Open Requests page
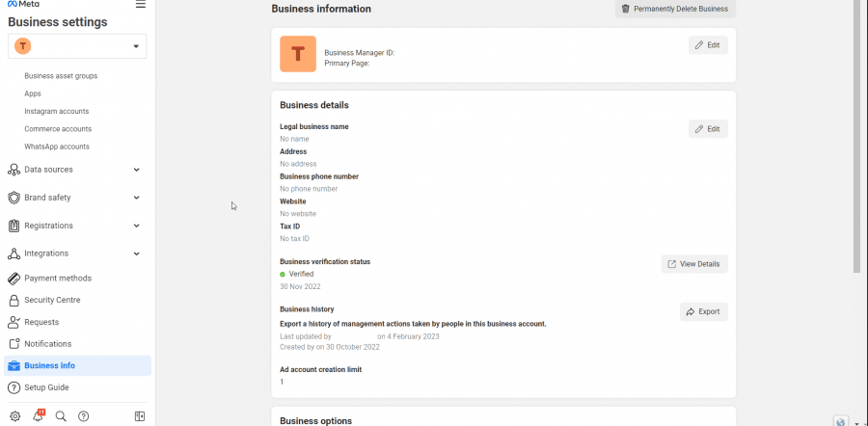Screen dimensions: 868x426 coord(41,322)
